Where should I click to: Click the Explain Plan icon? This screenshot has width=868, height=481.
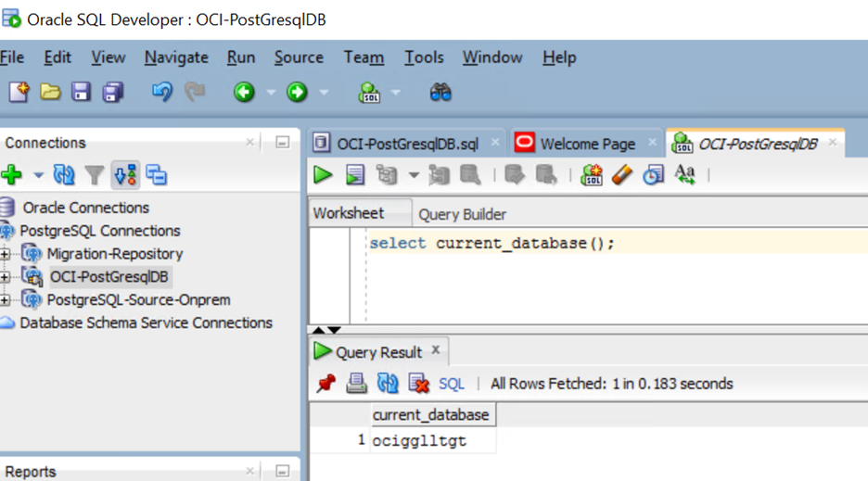tap(387, 175)
